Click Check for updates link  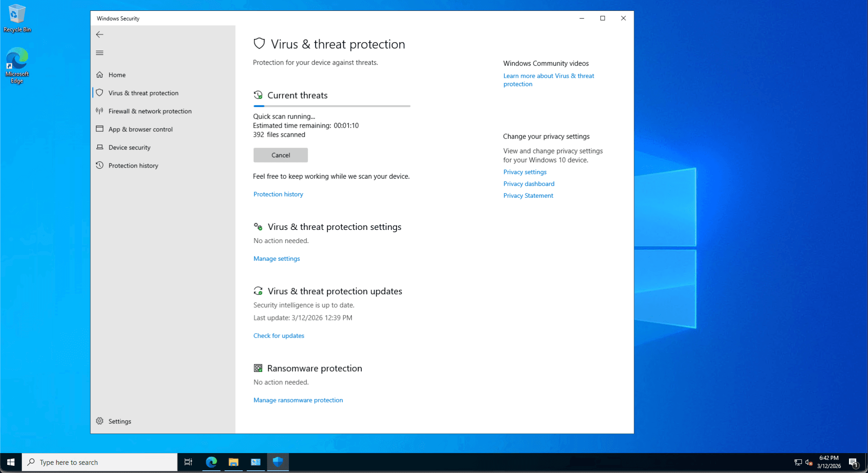point(279,335)
